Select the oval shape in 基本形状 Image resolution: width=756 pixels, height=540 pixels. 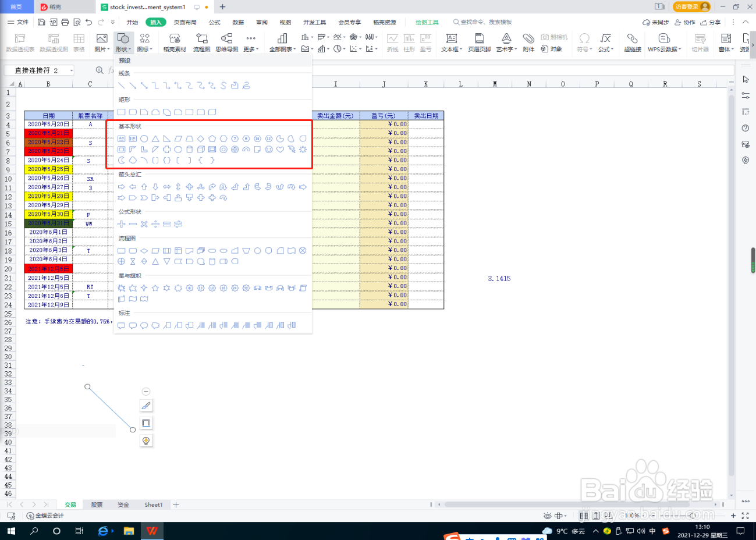pyautogui.click(x=144, y=138)
